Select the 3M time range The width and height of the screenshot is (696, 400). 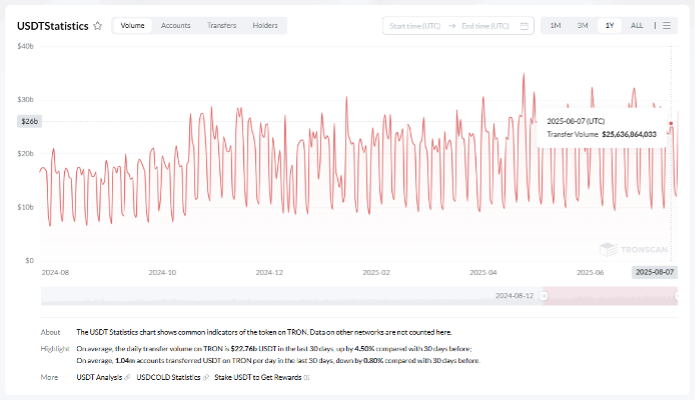pyautogui.click(x=582, y=26)
